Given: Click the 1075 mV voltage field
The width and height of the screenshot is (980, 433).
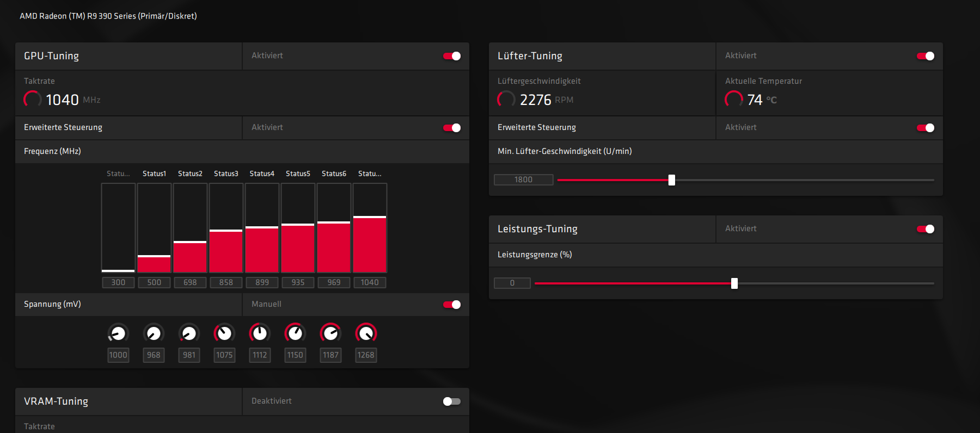Looking at the screenshot, I should [224, 355].
